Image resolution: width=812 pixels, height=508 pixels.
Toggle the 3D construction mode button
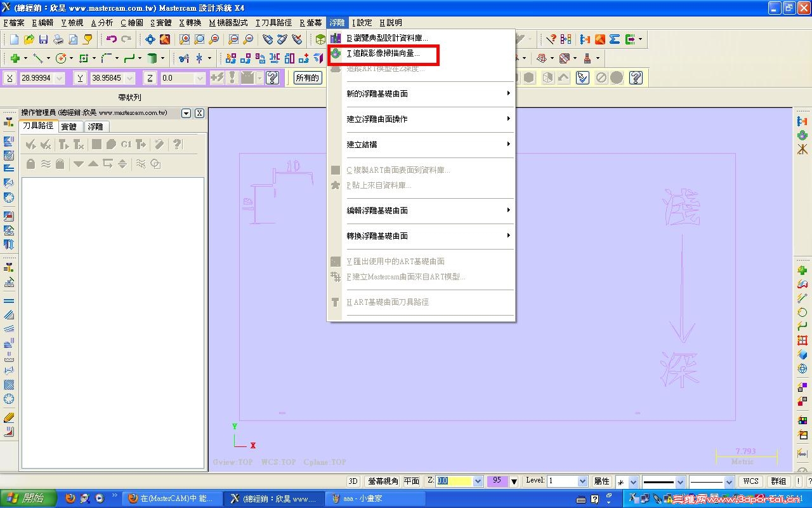point(353,481)
